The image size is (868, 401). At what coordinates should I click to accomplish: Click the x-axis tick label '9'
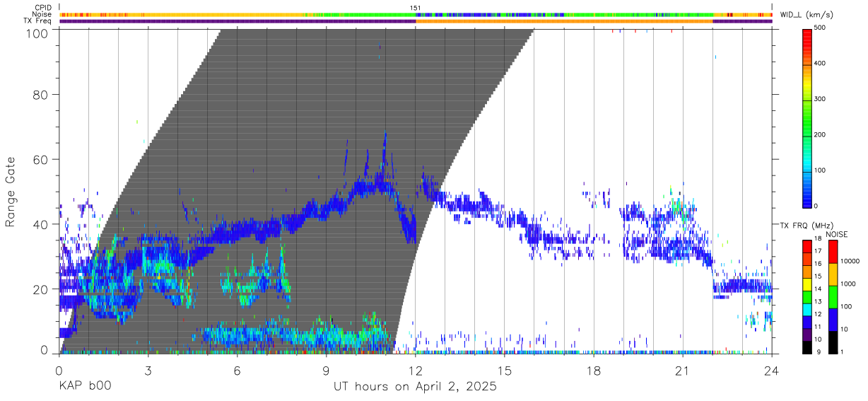click(326, 371)
